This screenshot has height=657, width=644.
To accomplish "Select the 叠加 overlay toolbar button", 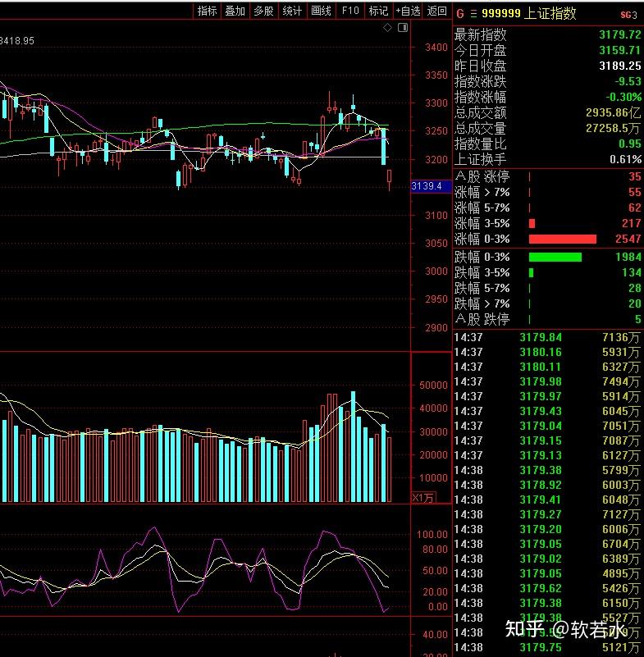I will pyautogui.click(x=235, y=11).
